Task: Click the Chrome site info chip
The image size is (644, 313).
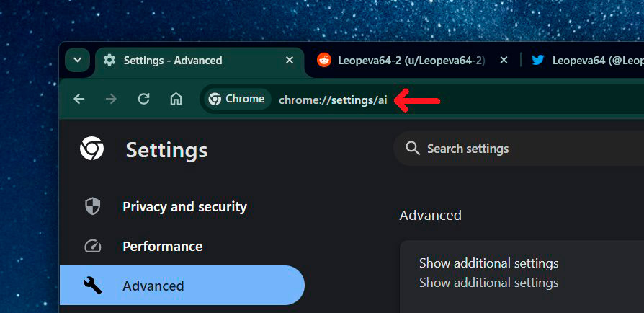Action: tap(236, 100)
